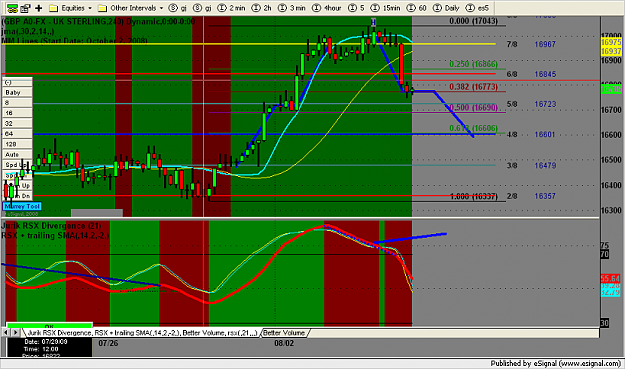Select the 128 frame button
This screenshot has height=369, width=625.
(x=18, y=144)
